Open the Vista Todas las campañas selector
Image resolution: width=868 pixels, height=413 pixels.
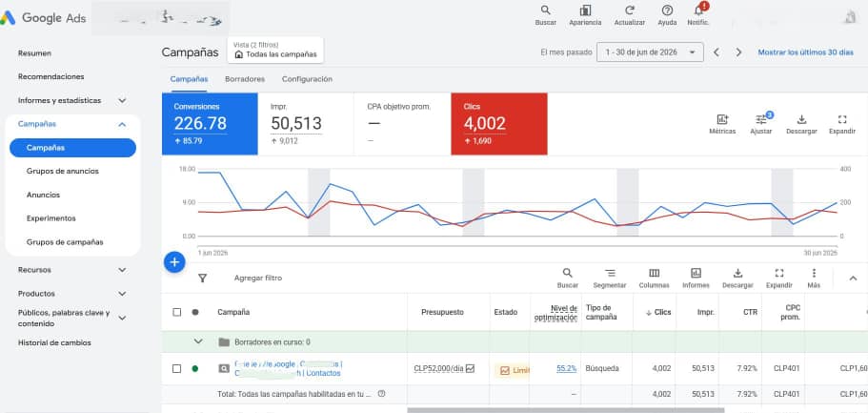(275, 50)
